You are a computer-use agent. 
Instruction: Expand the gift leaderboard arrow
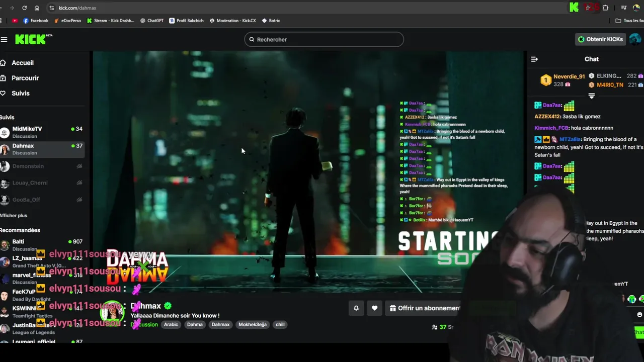pyautogui.click(x=592, y=96)
